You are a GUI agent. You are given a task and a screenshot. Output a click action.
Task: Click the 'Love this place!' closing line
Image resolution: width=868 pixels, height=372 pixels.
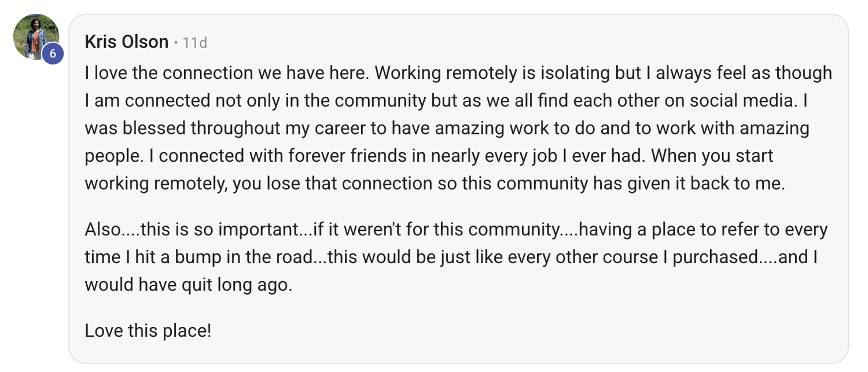pyautogui.click(x=148, y=331)
